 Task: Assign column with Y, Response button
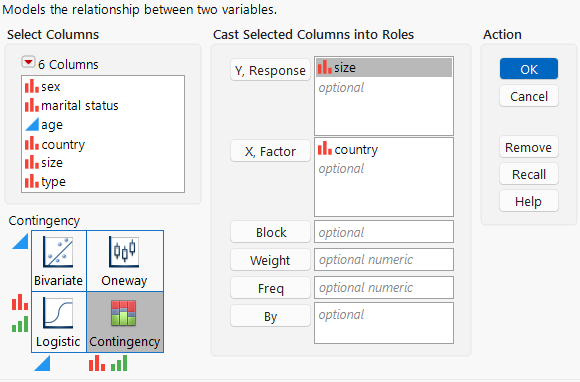[270, 70]
